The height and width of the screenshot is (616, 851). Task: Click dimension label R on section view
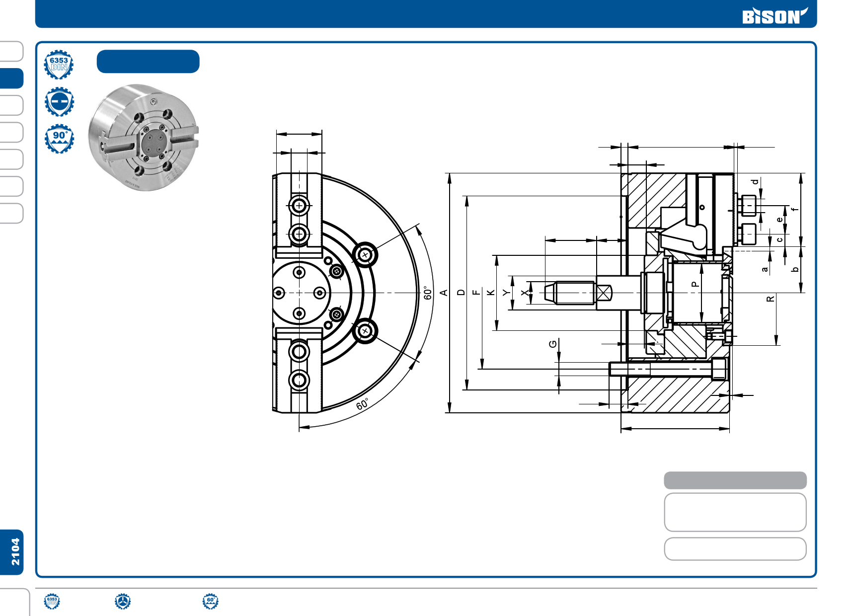(x=771, y=299)
